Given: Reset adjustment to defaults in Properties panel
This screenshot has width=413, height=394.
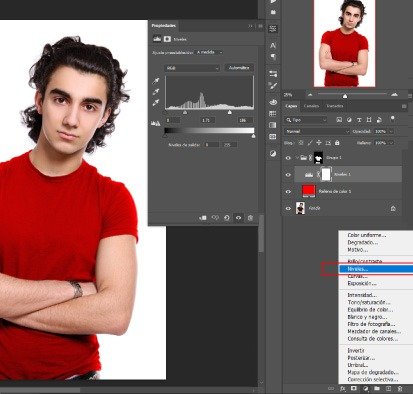Looking at the screenshot, I should click(x=227, y=218).
